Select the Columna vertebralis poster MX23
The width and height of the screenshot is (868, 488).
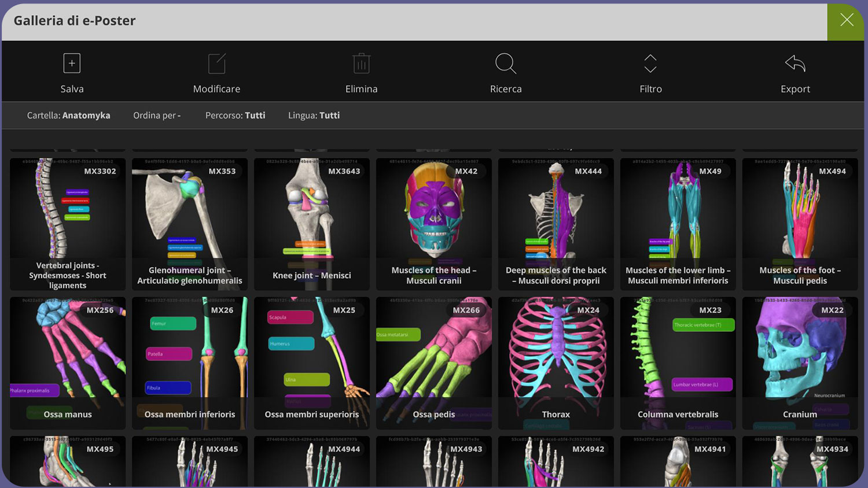click(x=678, y=363)
